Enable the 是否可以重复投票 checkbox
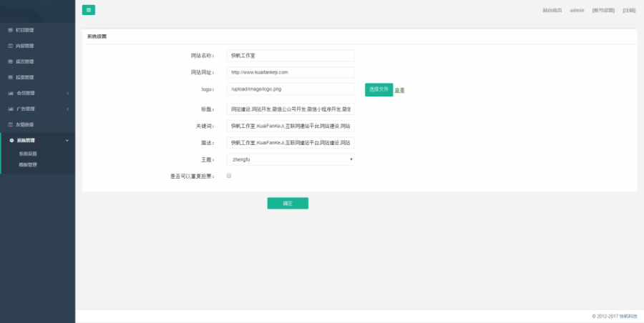The height and width of the screenshot is (323, 644). pos(229,175)
